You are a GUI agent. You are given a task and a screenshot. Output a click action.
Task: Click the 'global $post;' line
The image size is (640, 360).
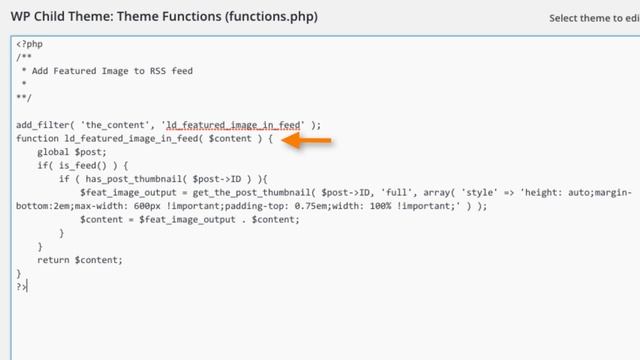pos(72,152)
